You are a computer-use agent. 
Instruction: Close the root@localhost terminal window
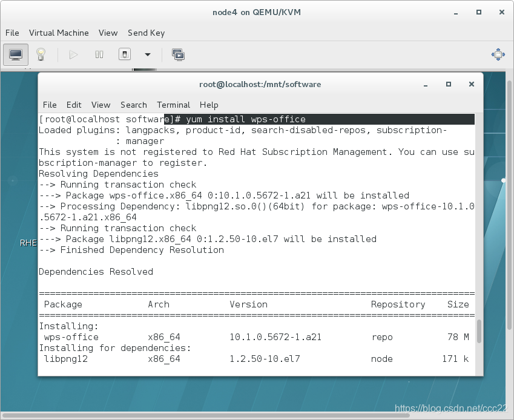472,84
